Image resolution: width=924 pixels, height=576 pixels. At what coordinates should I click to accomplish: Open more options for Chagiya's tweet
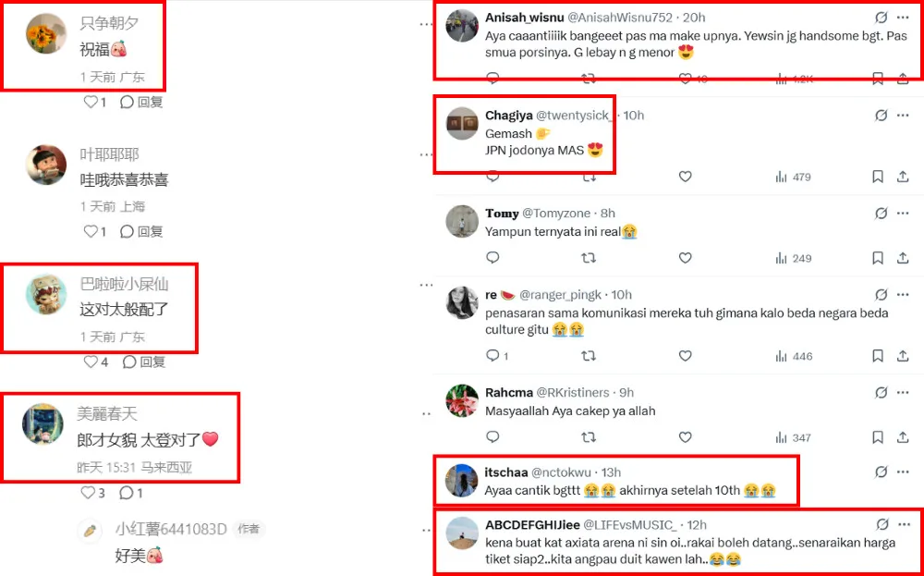[903, 116]
